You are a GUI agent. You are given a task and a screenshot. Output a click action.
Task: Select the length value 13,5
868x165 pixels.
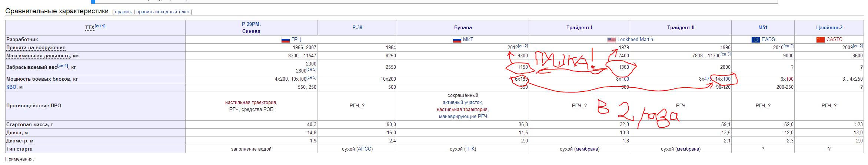pyautogui.click(x=726, y=133)
